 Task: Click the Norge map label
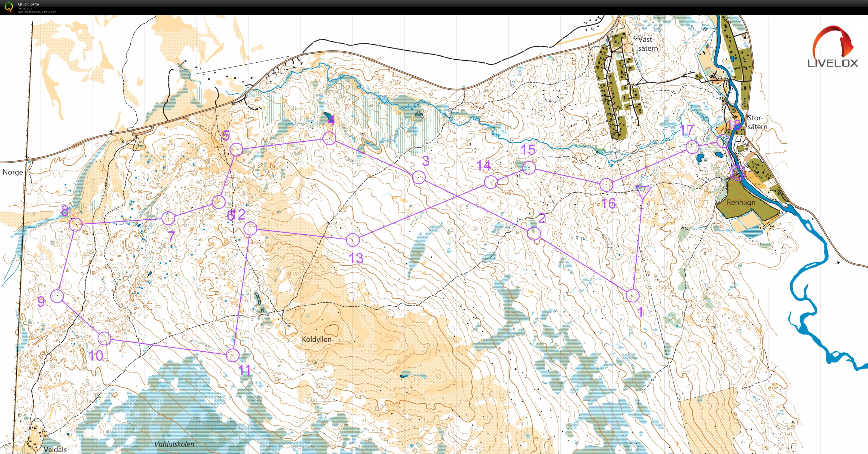13,172
